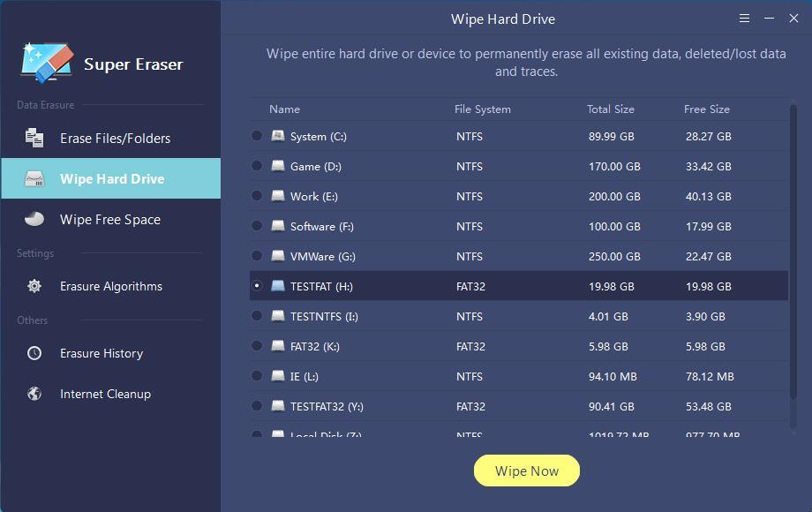The width and height of the screenshot is (812, 512).
Task: Click the drive list vertical scrollbar
Action: tap(793, 252)
